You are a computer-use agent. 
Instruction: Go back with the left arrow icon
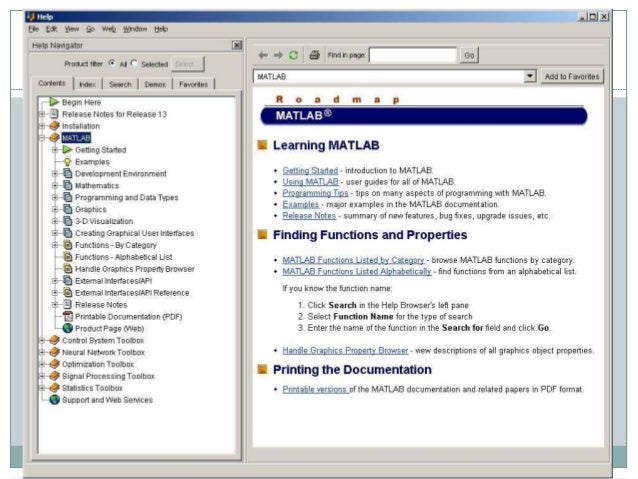(x=263, y=55)
